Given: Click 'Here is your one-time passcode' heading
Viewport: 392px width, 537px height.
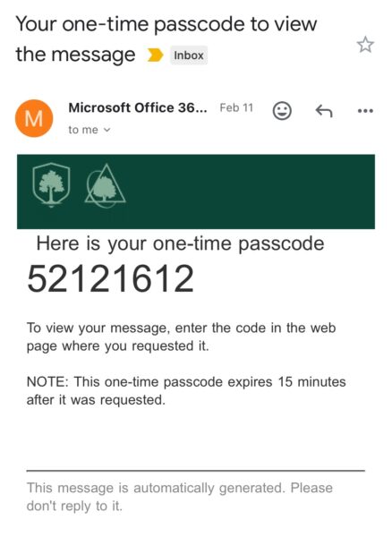Looking at the screenshot, I should click(180, 244).
